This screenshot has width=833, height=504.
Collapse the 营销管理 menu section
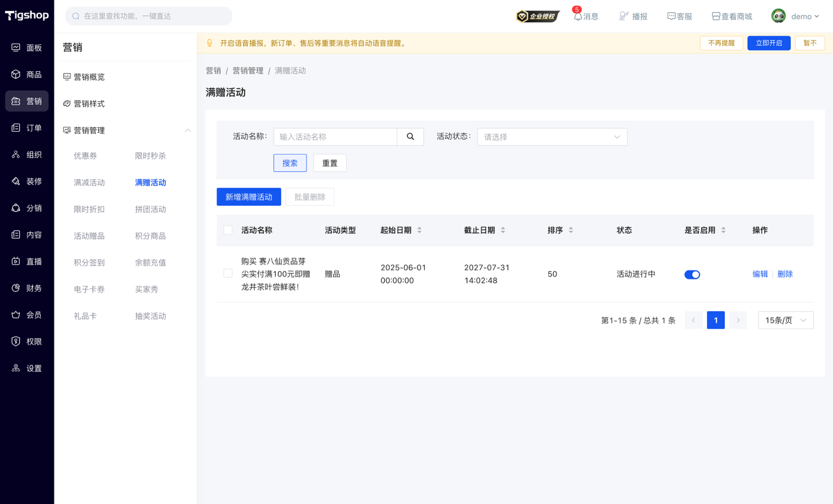coord(188,130)
